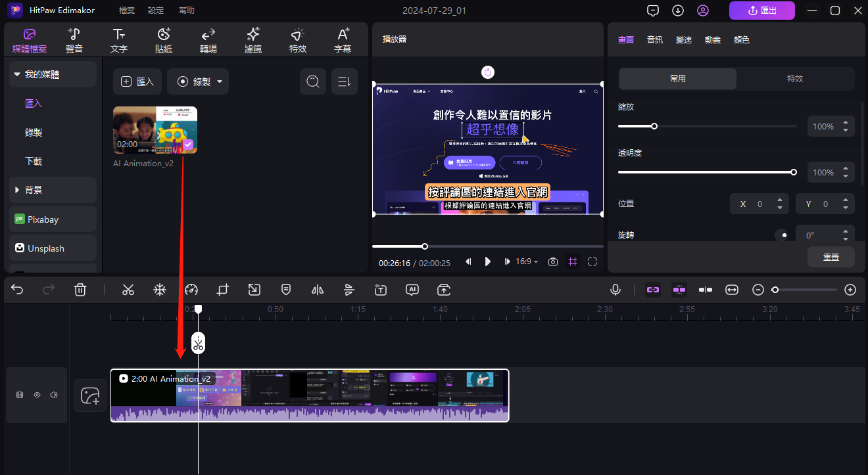The height and width of the screenshot is (475, 868).
Task: Switch to the 音訊 properties tab
Action: [x=655, y=40]
